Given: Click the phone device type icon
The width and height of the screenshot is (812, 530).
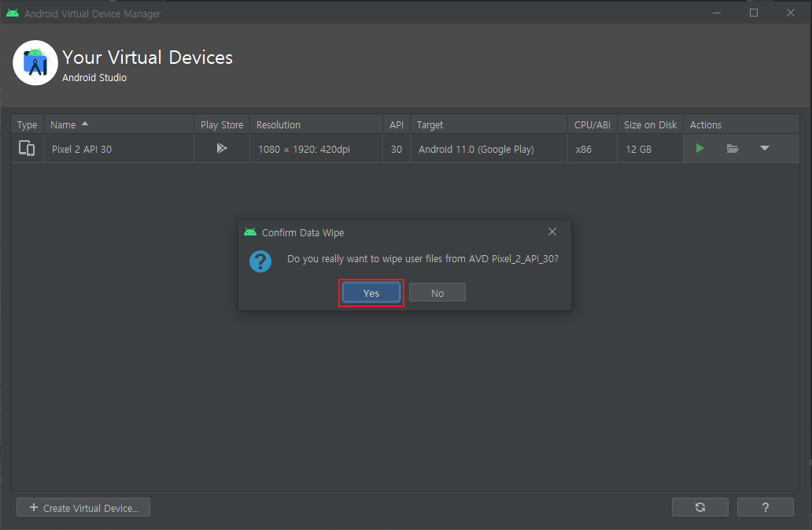Looking at the screenshot, I should click(x=27, y=149).
